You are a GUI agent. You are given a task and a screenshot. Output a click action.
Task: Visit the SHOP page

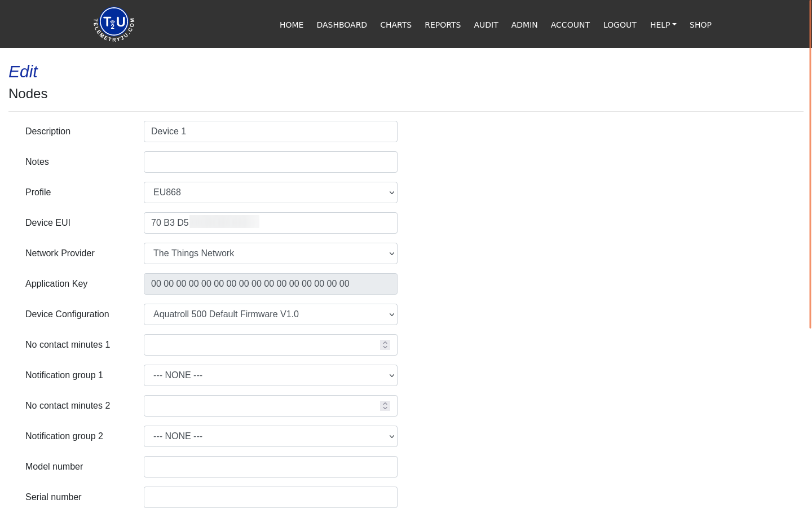tap(701, 25)
